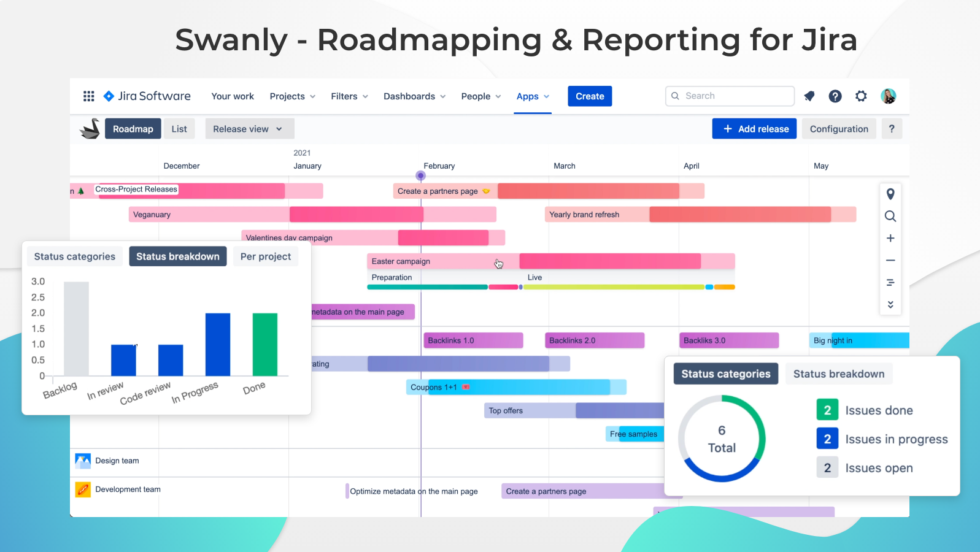Click the Live phase label
980x552 pixels.
[x=535, y=277]
